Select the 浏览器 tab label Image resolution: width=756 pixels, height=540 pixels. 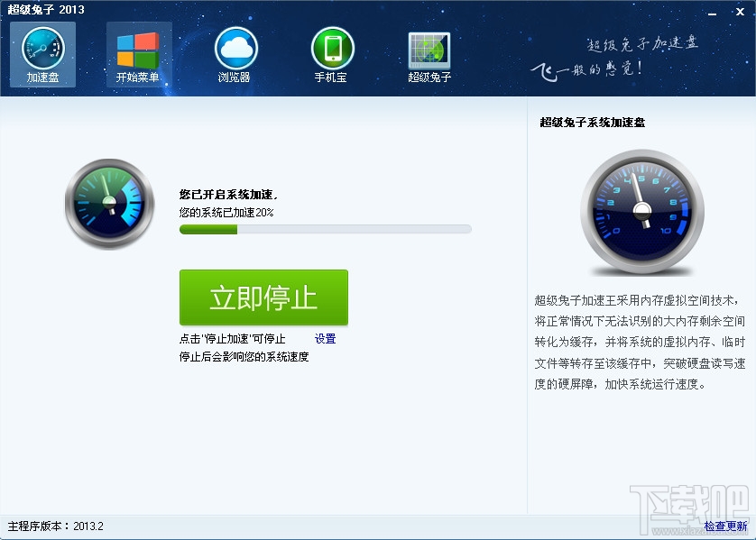coord(235,78)
